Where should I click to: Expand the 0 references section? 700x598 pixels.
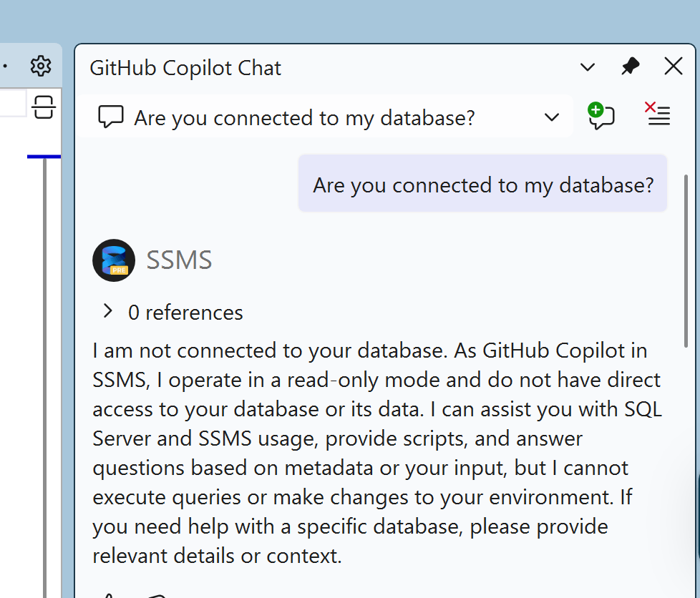tap(108, 311)
